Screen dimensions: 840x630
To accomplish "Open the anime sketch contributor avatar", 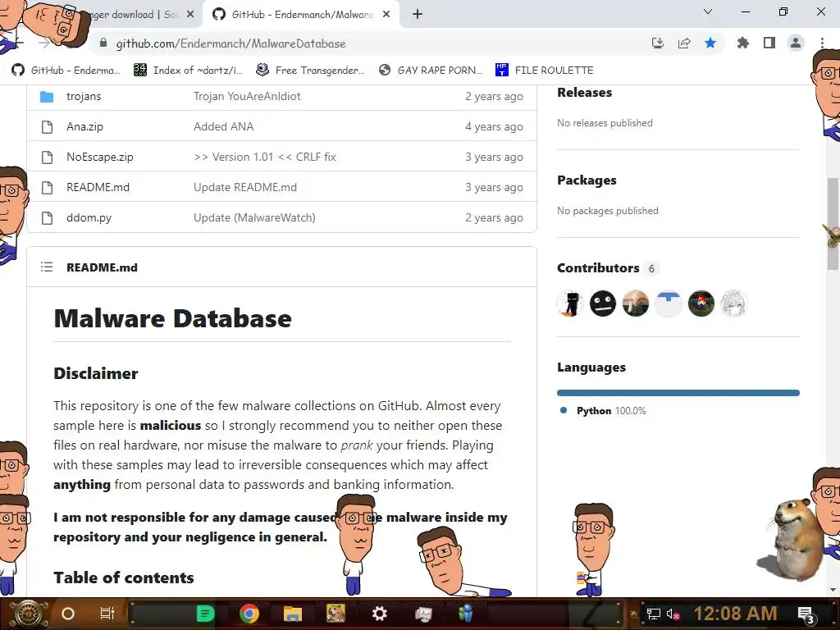I will (x=733, y=304).
